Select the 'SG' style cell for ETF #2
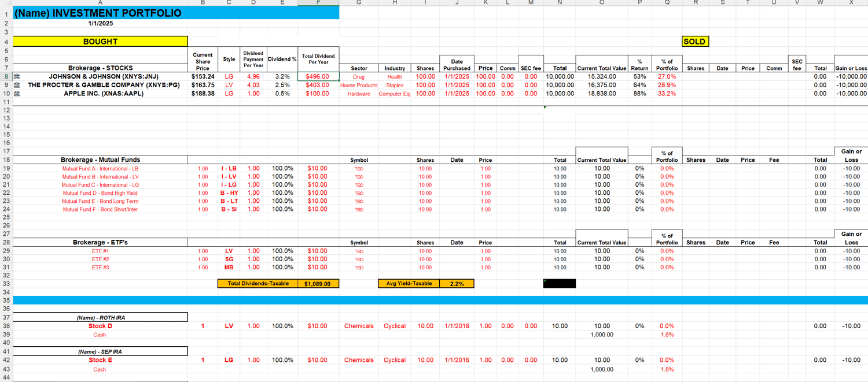 click(229, 259)
